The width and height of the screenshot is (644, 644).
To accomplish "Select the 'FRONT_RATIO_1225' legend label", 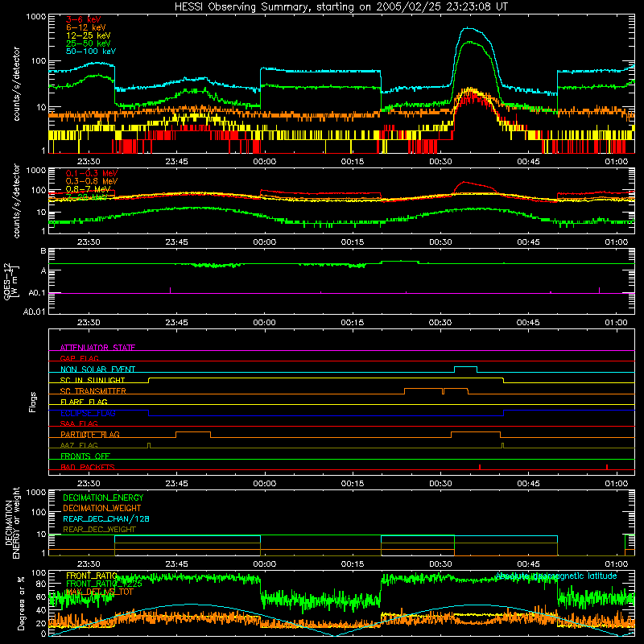I will pyautogui.click(x=104, y=584).
